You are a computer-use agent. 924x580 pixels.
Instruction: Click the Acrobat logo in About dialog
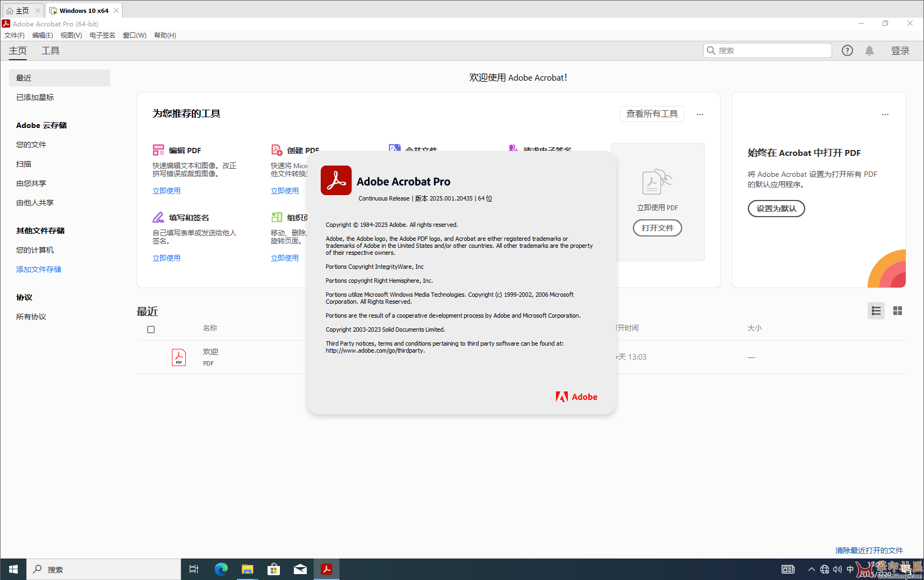(x=336, y=180)
